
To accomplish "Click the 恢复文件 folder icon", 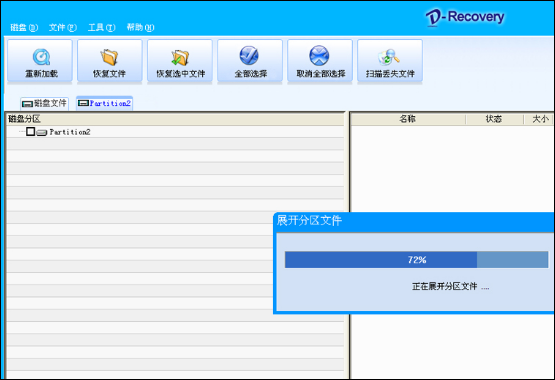I will [109, 57].
